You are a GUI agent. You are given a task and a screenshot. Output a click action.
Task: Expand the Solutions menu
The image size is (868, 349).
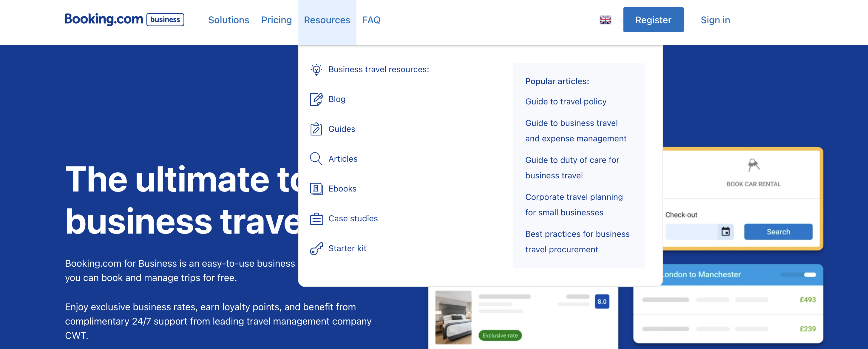coord(228,20)
